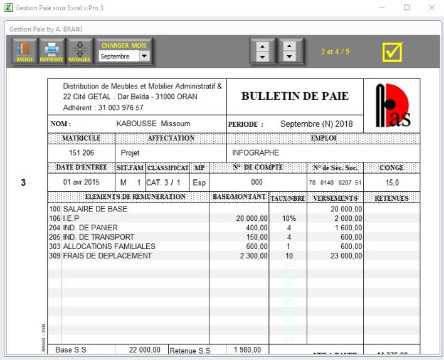Click the INFOGRAPHE emploi cell
Viewport: 444px width, 360px height.
click(x=256, y=153)
